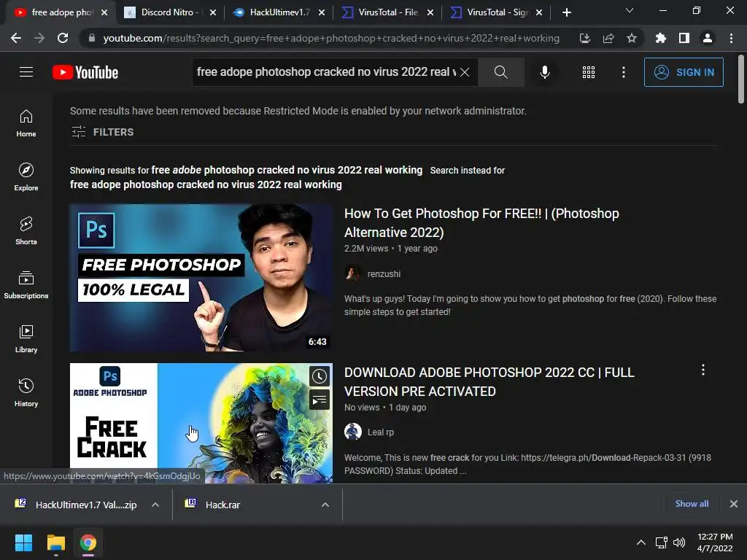747x560 pixels.
Task: Open the Chrome three-dot menu
Action: click(x=731, y=38)
